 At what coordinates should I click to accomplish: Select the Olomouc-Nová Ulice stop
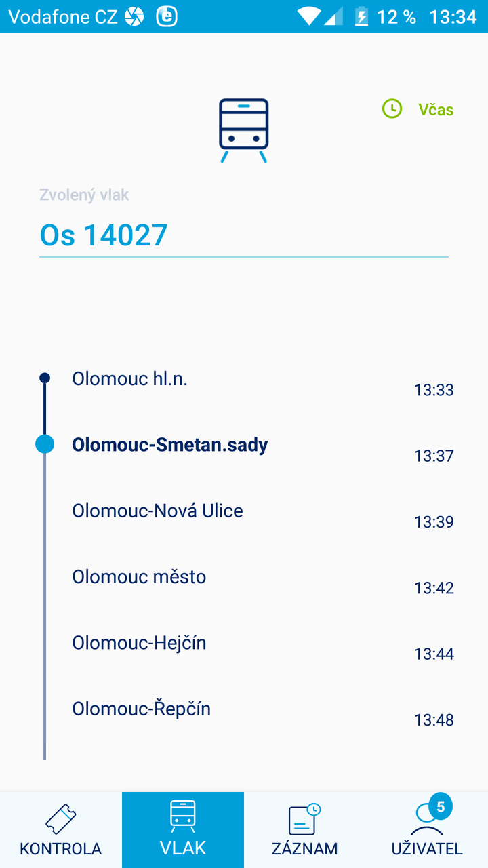[x=157, y=511]
